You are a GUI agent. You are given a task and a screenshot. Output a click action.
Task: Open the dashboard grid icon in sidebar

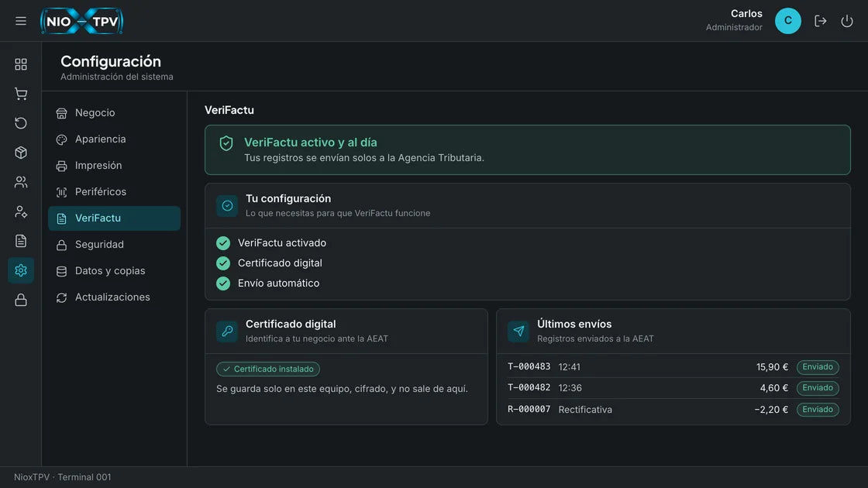point(21,64)
